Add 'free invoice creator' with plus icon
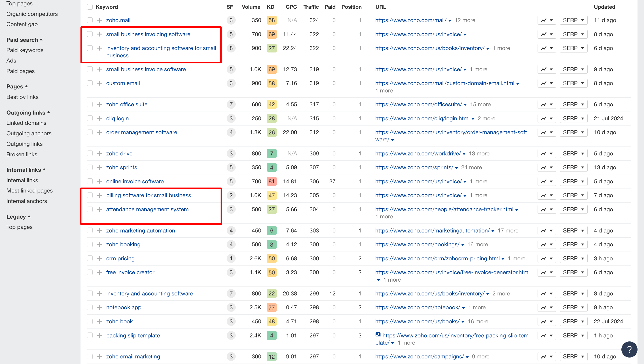The width and height of the screenshot is (644, 364). pyautogui.click(x=99, y=272)
